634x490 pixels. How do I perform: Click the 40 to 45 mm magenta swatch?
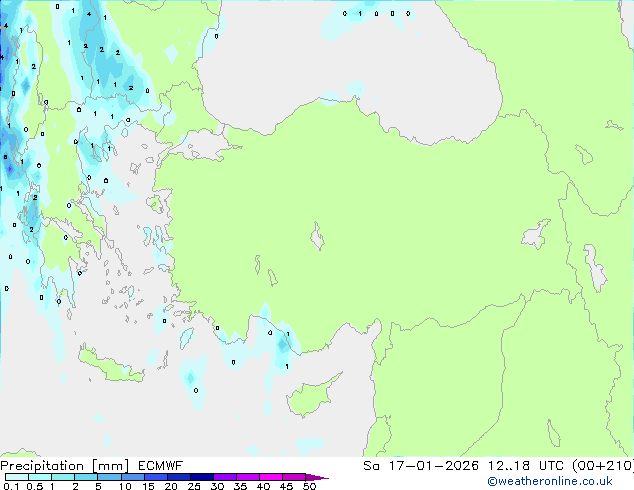271,477
